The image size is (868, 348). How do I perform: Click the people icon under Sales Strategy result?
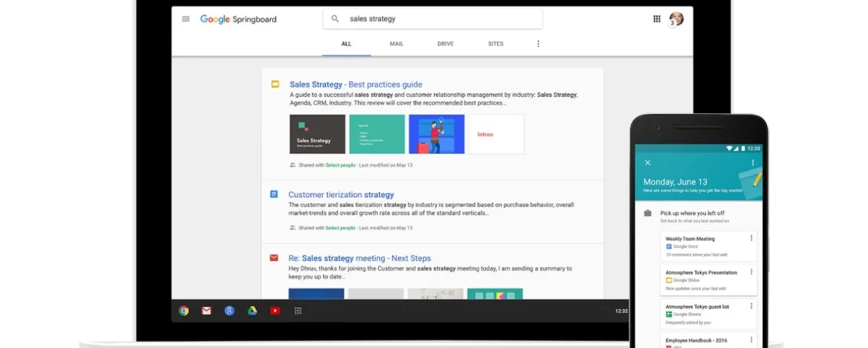(x=293, y=165)
